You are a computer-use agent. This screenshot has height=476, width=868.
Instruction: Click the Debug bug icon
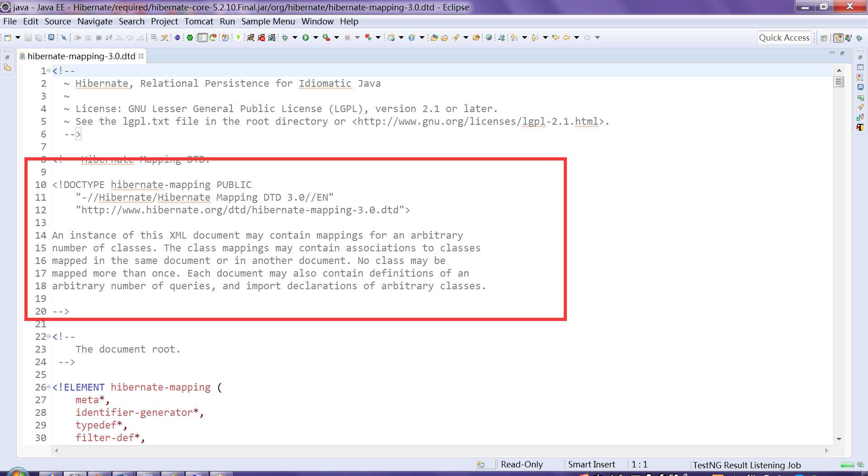[x=285, y=38]
